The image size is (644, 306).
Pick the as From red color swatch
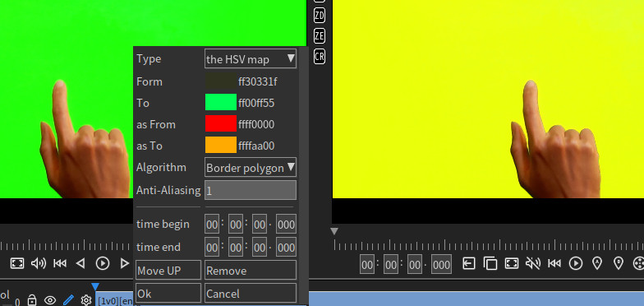click(221, 123)
